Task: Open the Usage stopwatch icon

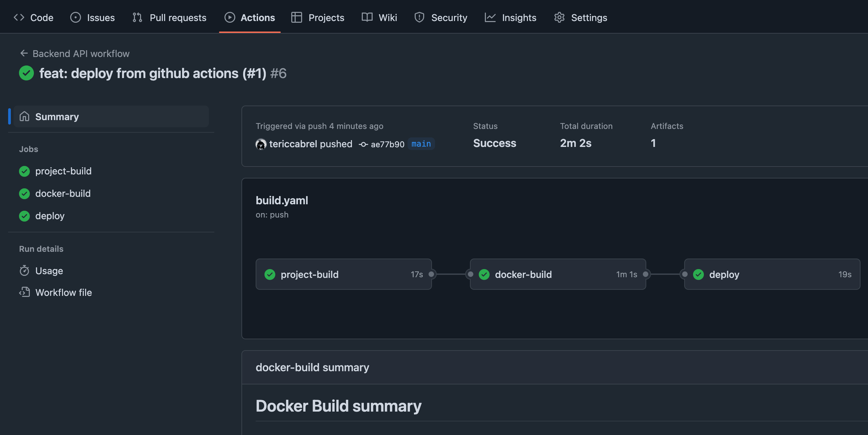Action: click(24, 270)
